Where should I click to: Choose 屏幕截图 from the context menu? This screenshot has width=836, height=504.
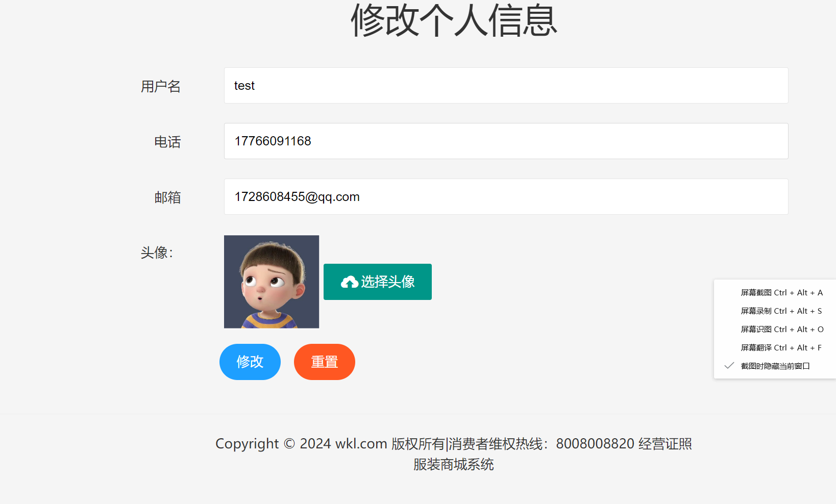coord(781,293)
